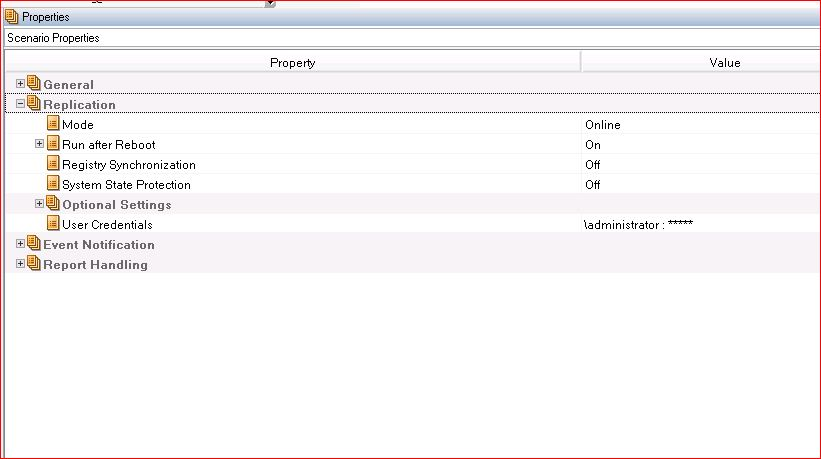Select the Event Notification row label
The width and height of the screenshot is (821, 459).
tap(98, 244)
